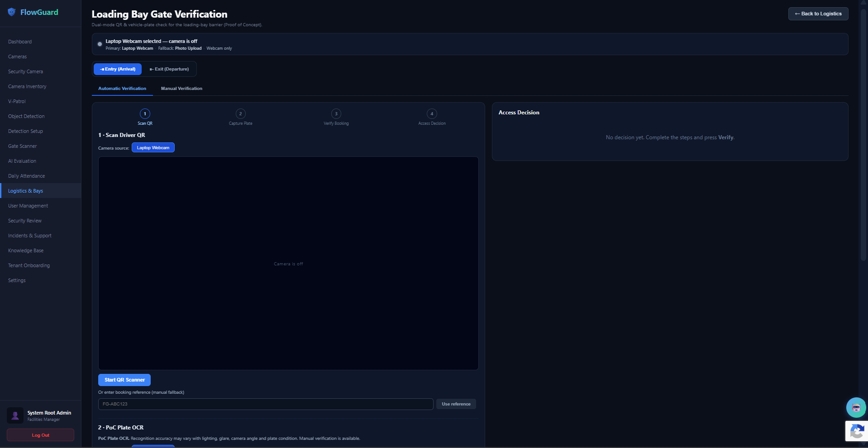
Task: Open User Management sidebar item
Action: (41, 206)
